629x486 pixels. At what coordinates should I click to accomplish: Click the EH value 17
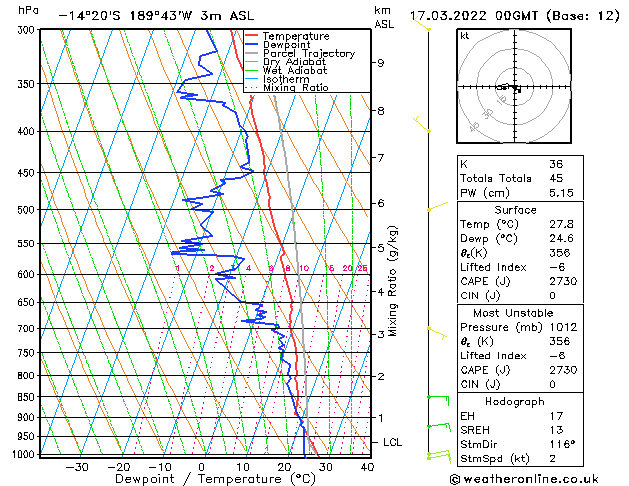tap(556, 416)
